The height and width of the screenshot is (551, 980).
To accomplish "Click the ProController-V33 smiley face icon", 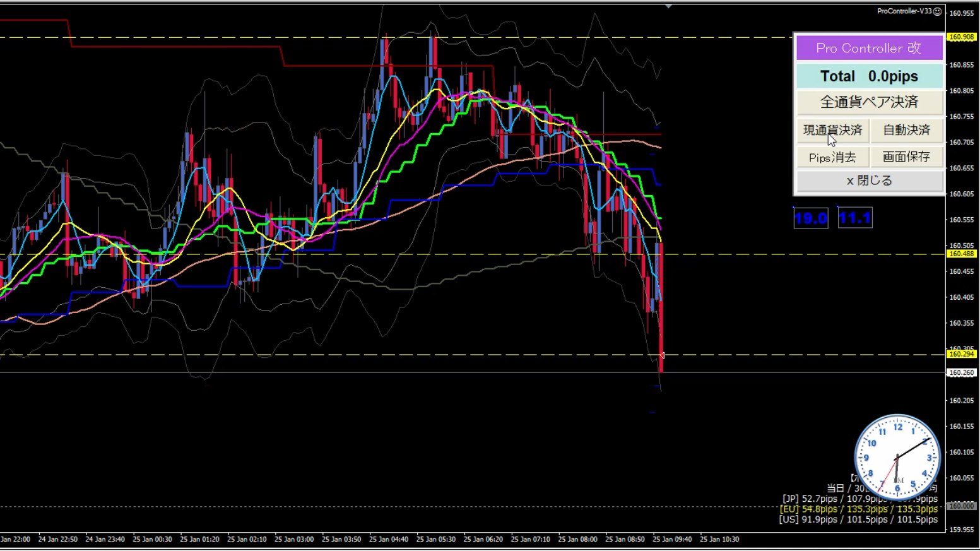I will tap(937, 11).
